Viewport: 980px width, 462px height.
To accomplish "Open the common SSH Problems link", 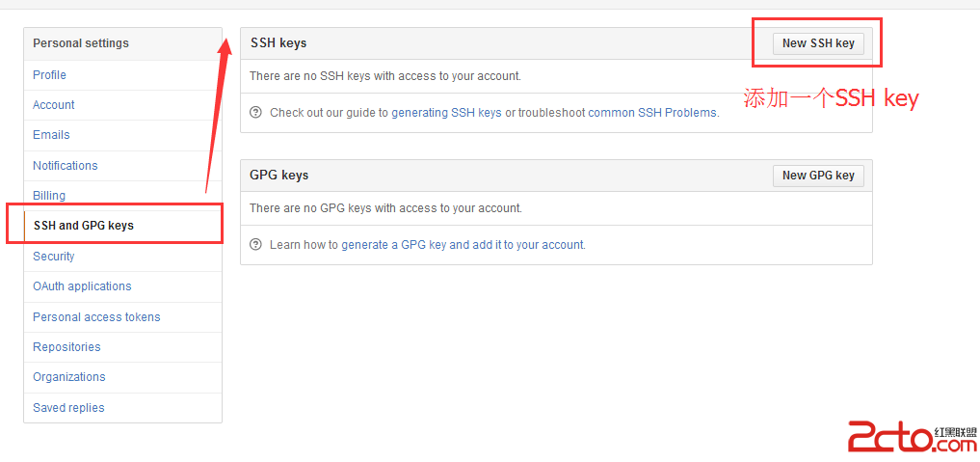I will (x=652, y=113).
